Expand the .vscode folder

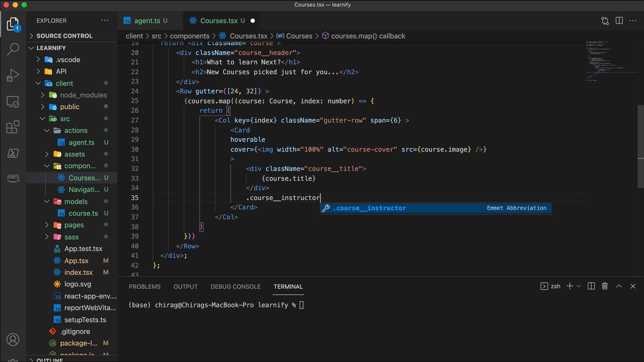point(72,60)
